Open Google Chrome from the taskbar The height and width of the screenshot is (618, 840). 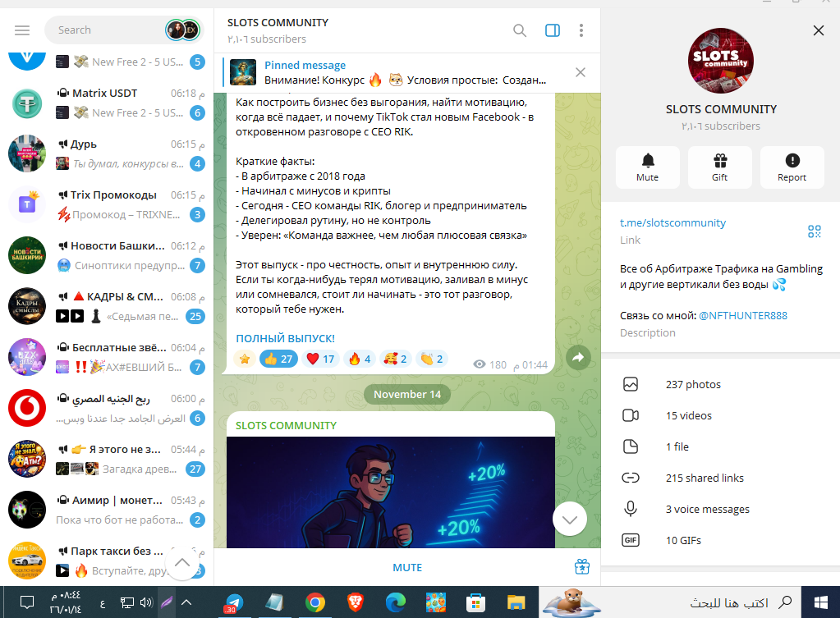tap(315, 602)
